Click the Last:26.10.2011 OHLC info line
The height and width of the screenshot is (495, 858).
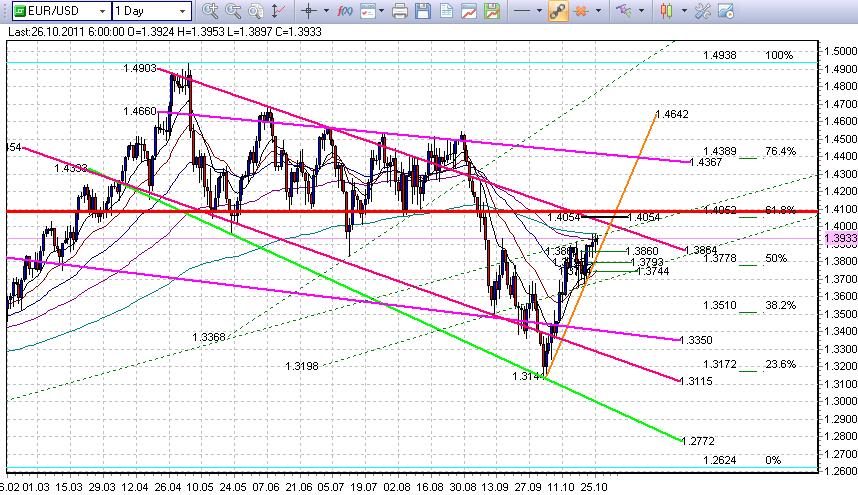[x=165, y=32]
